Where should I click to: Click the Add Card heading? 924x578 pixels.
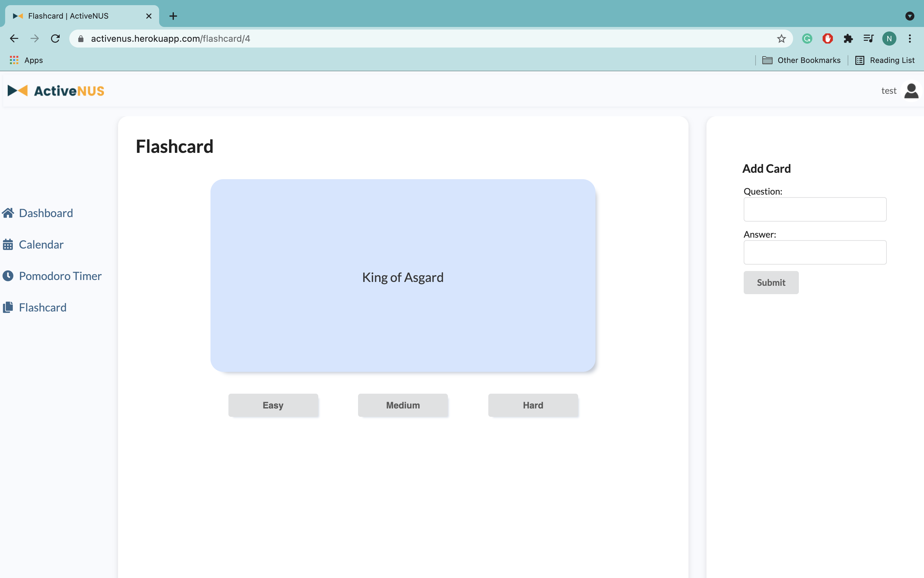point(766,169)
